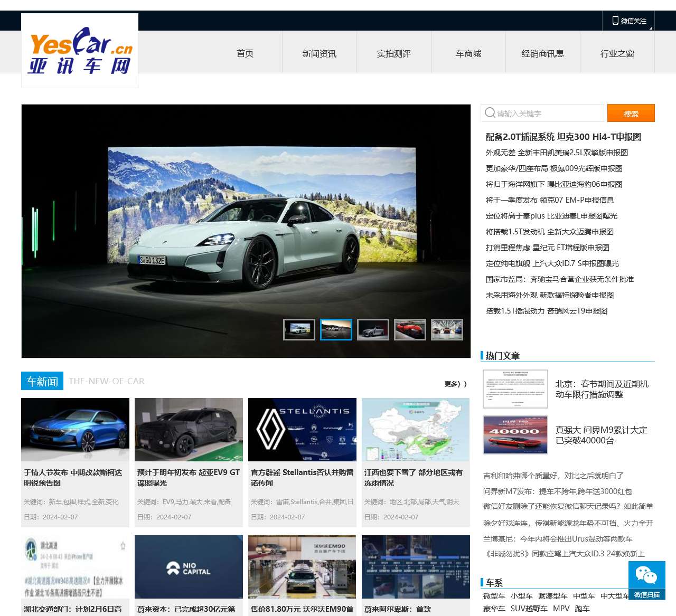
Task: Open the blue Skoda concept news image
Action: 75,430
